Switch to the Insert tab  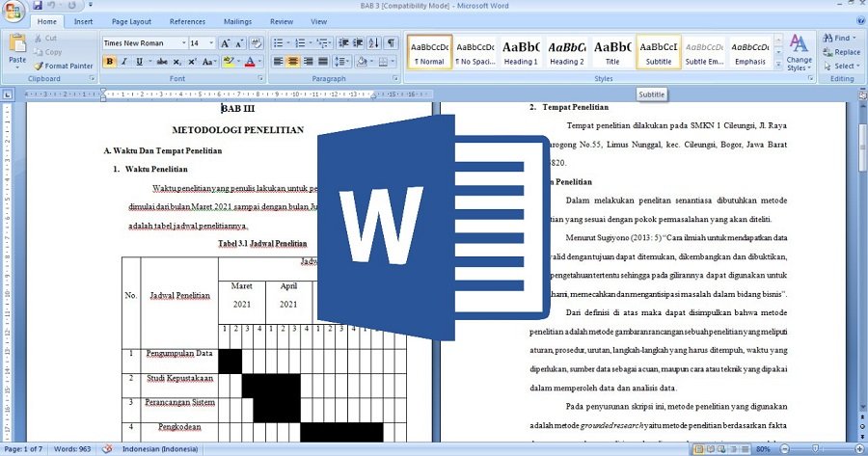click(x=83, y=21)
